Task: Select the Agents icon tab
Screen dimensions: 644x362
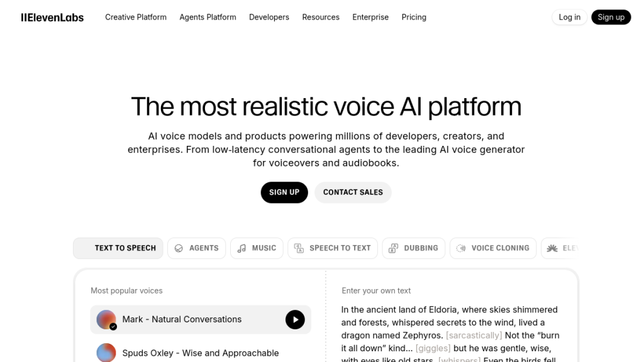Action: (197, 248)
